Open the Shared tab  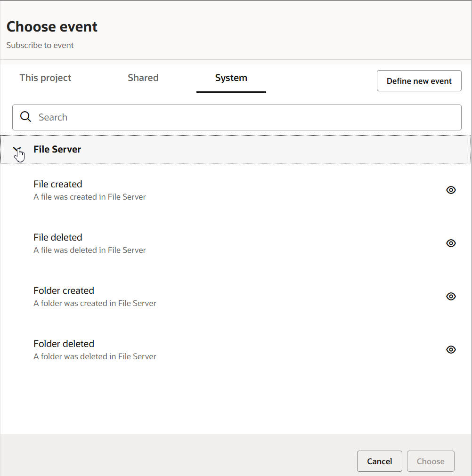(x=143, y=78)
